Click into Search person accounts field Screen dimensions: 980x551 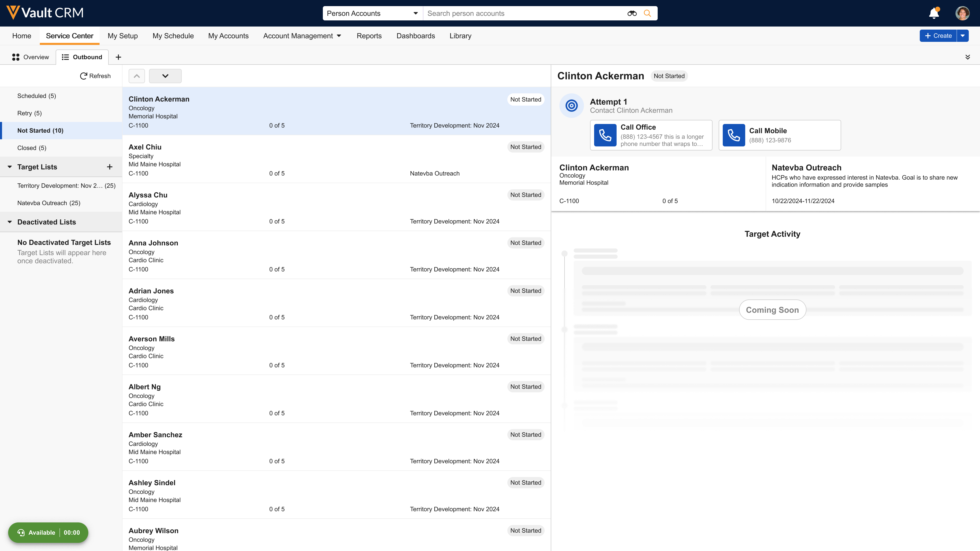pyautogui.click(x=525, y=13)
